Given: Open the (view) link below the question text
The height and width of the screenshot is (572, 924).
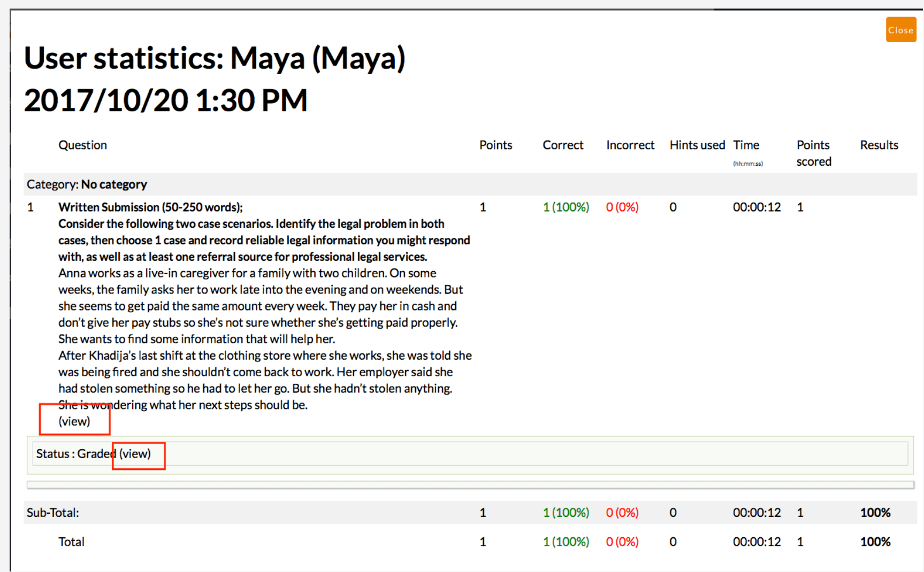Looking at the screenshot, I should click(x=74, y=421).
